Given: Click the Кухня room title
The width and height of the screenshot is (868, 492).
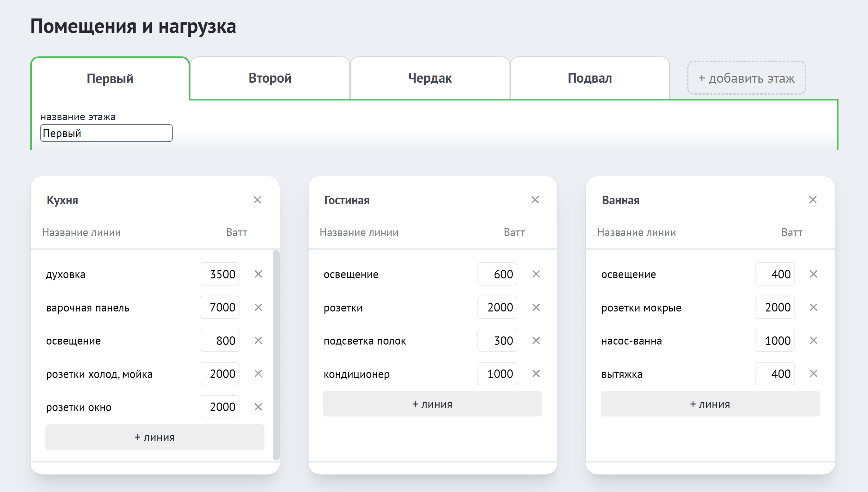Looking at the screenshot, I should tap(63, 200).
